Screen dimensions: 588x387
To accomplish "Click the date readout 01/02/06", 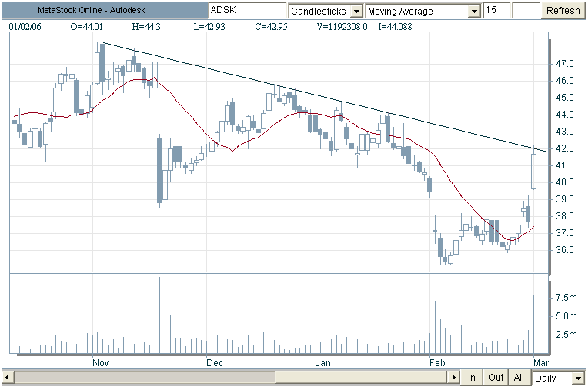I will [x=25, y=27].
